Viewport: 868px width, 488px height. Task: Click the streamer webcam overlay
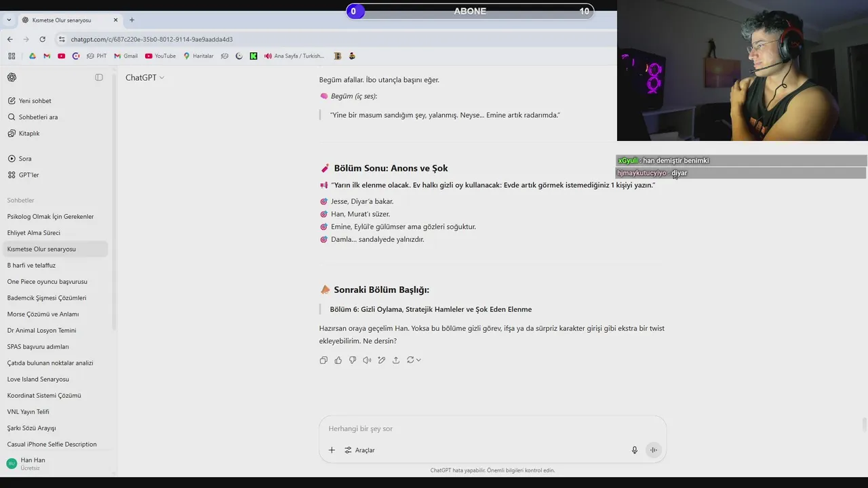pyautogui.click(x=743, y=70)
